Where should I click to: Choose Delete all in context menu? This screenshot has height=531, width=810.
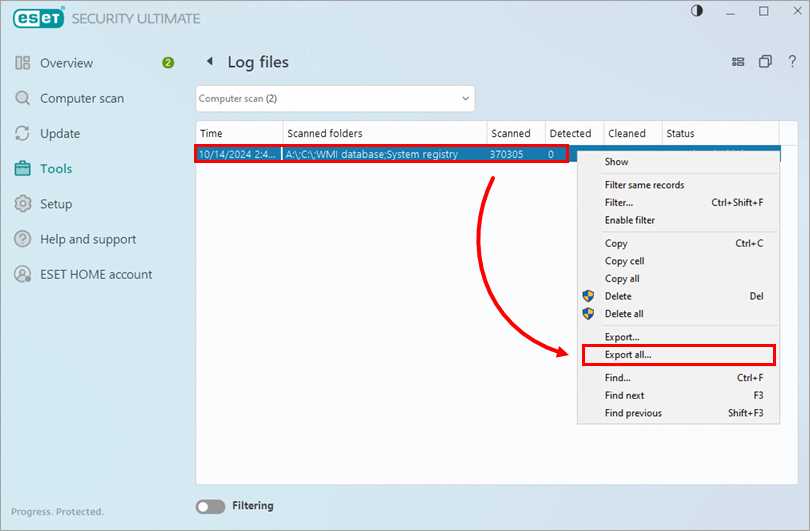(624, 314)
